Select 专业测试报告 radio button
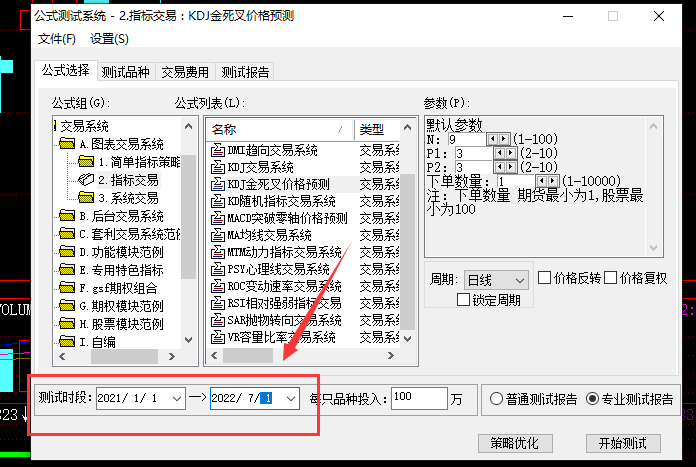Screen dimensions: 696x467 pyautogui.click(x=592, y=399)
